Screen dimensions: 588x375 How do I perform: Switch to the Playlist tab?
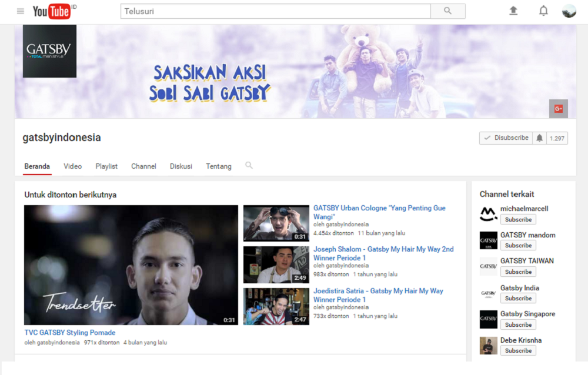(x=106, y=166)
